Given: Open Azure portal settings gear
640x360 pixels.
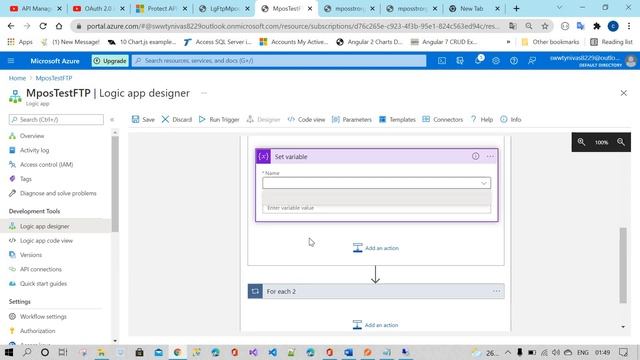Looking at the screenshot, I should (x=496, y=61).
